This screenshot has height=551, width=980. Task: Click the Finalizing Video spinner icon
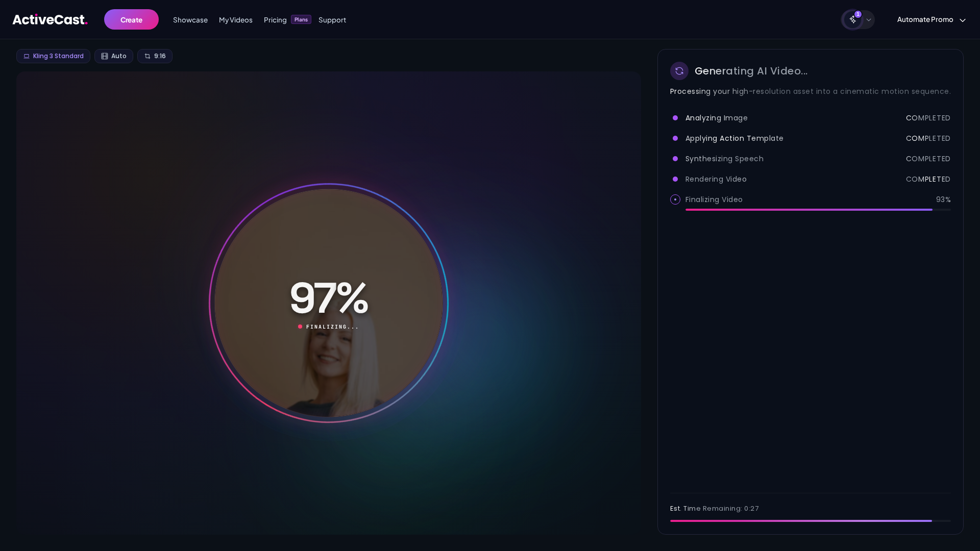click(675, 199)
